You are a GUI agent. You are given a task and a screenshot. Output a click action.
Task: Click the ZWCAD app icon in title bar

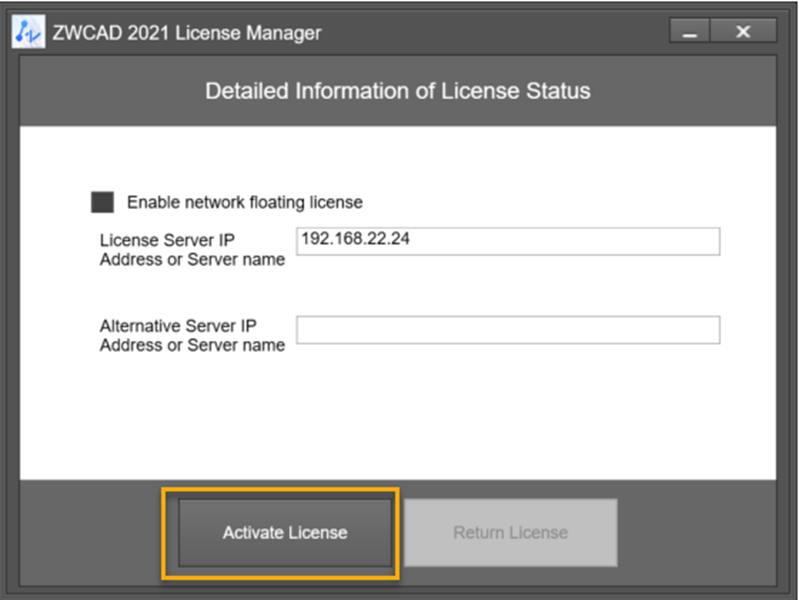pyautogui.click(x=29, y=32)
